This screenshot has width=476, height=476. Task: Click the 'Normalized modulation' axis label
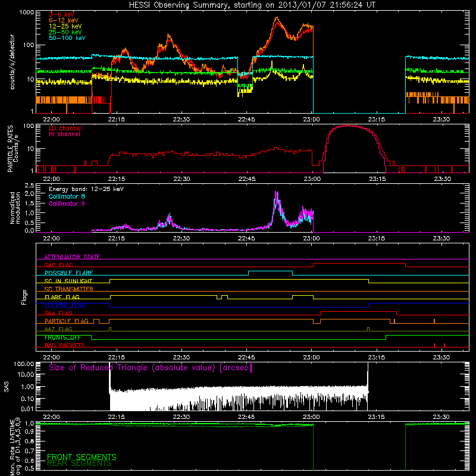coord(15,208)
